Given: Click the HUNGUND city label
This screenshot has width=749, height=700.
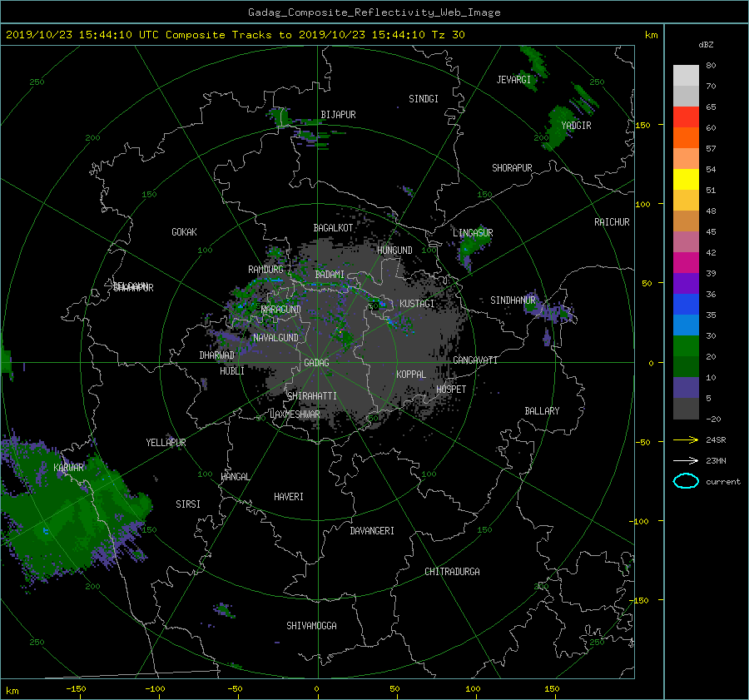Looking at the screenshot, I should click(394, 251).
